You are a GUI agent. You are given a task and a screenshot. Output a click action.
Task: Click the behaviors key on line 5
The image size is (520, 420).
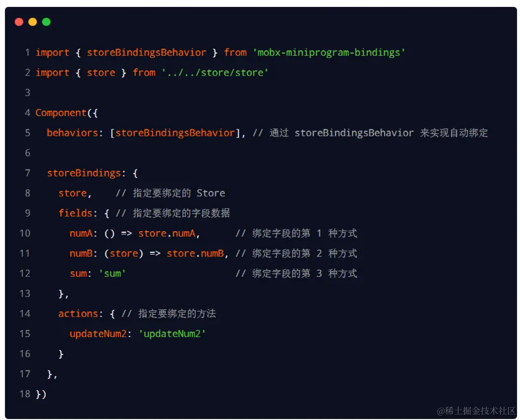[72, 133]
